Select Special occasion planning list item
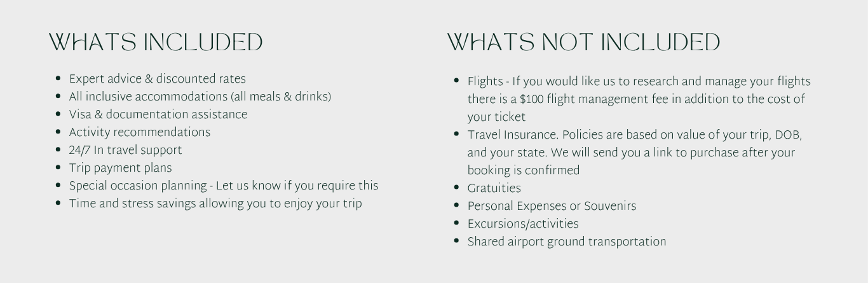Image resolution: width=868 pixels, height=283 pixels. (223, 186)
